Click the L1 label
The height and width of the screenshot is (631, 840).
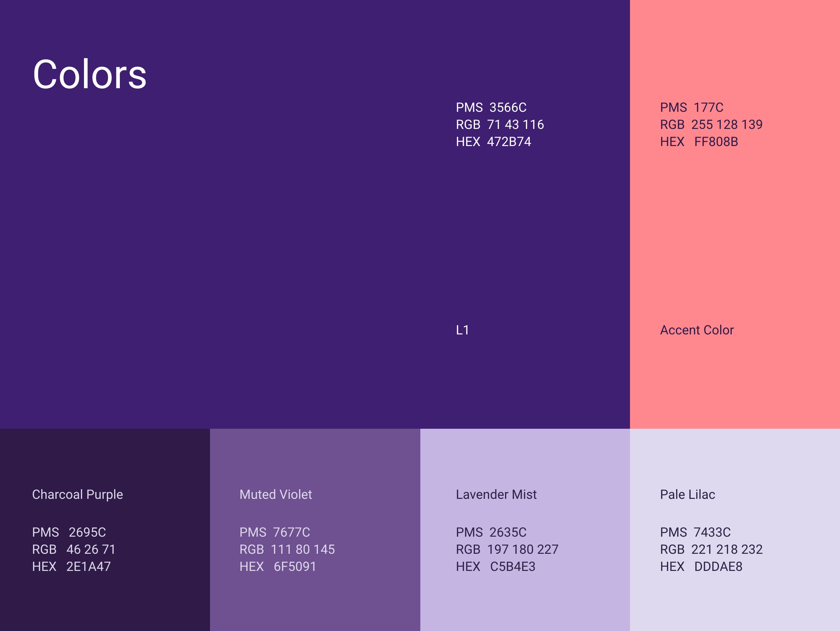click(462, 330)
